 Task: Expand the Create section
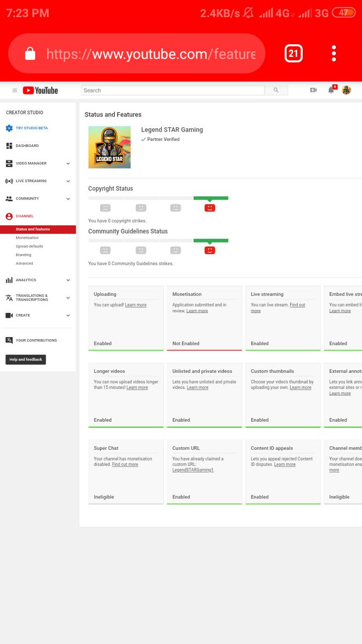(x=68, y=316)
